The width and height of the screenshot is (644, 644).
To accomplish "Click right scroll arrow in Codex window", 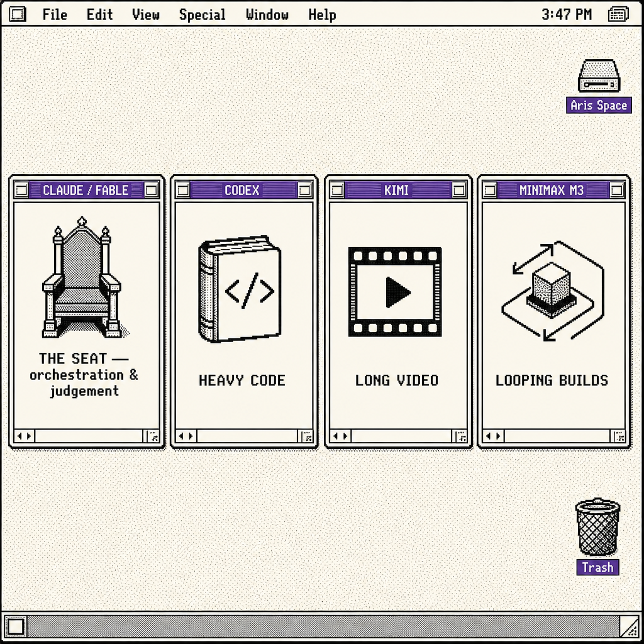I will (x=191, y=436).
